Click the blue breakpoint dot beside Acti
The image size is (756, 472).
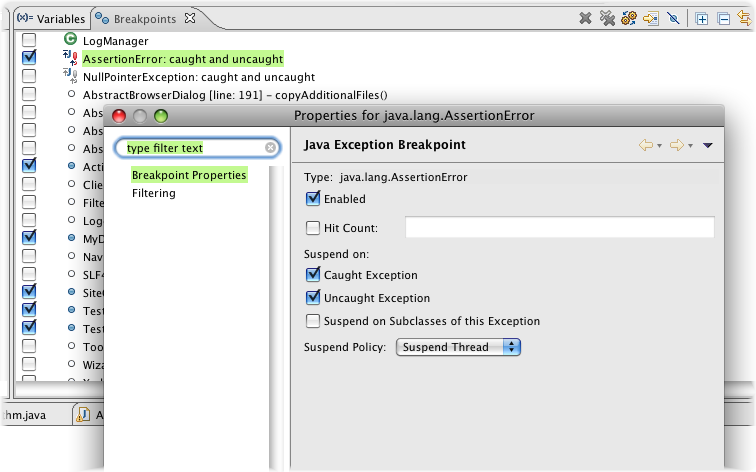pyautogui.click(x=71, y=166)
